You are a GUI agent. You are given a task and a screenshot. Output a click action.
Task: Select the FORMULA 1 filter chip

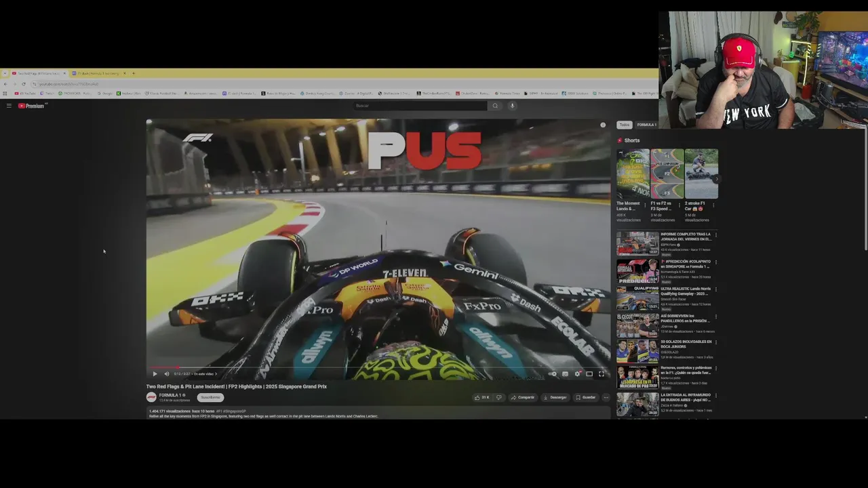[646, 125]
